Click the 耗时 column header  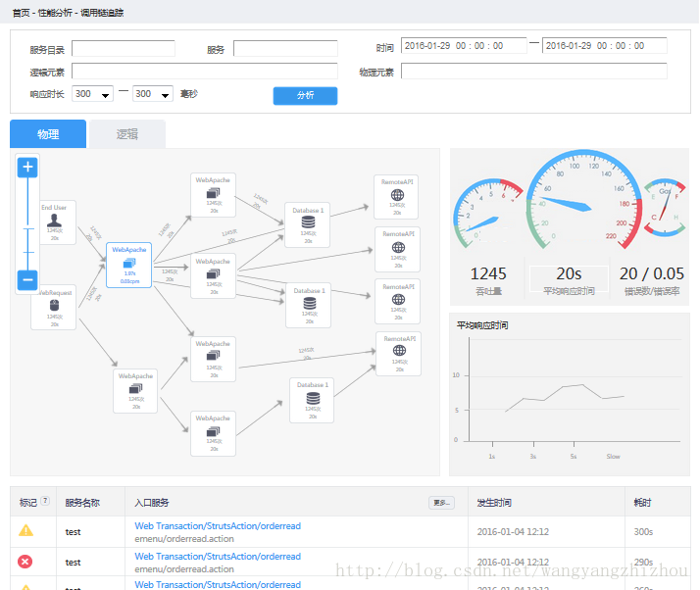(642, 503)
